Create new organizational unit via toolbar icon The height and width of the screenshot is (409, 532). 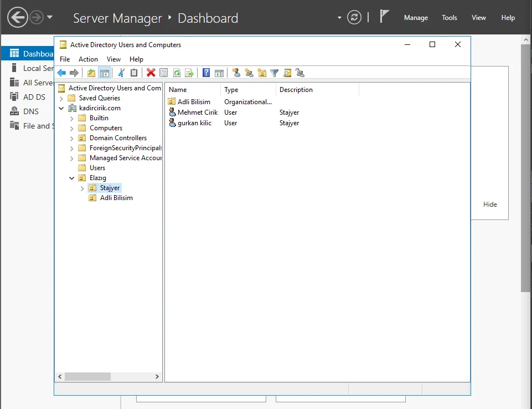pyautogui.click(x=262, y=73)
